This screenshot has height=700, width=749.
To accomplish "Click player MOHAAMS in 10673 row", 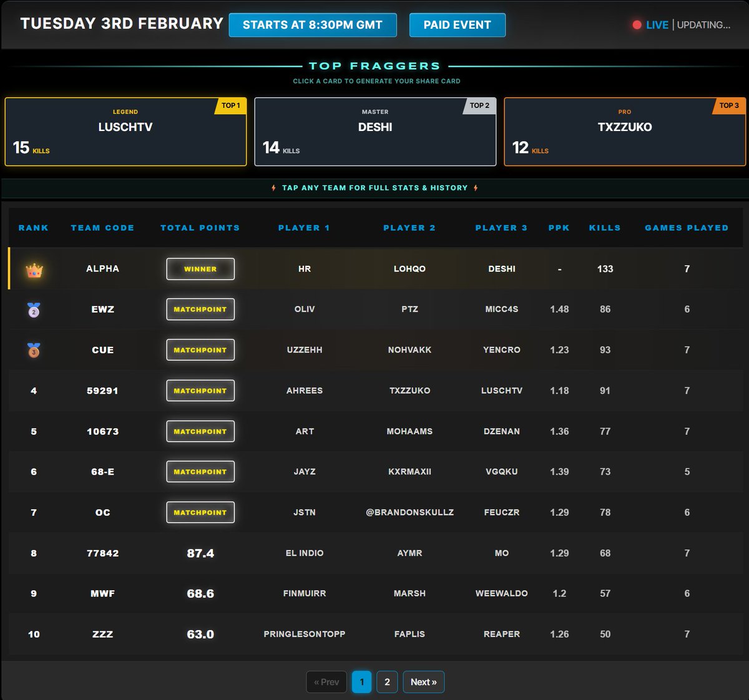I will tap(409, 431).
